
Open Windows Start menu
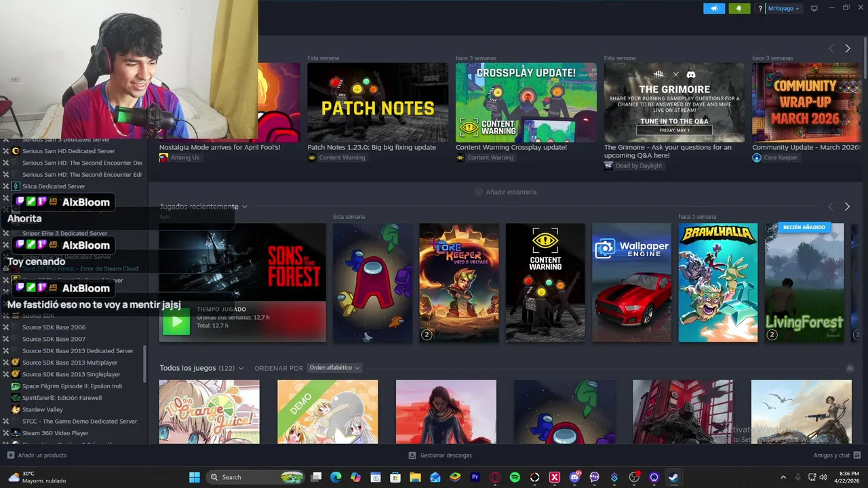pyautogui.click(x=195, y=477)
